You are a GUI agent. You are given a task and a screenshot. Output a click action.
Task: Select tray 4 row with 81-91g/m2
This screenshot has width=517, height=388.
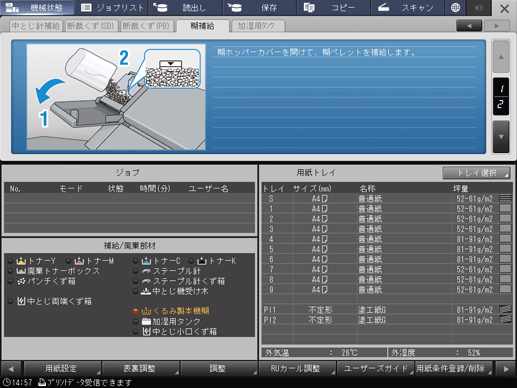[387, 239]
